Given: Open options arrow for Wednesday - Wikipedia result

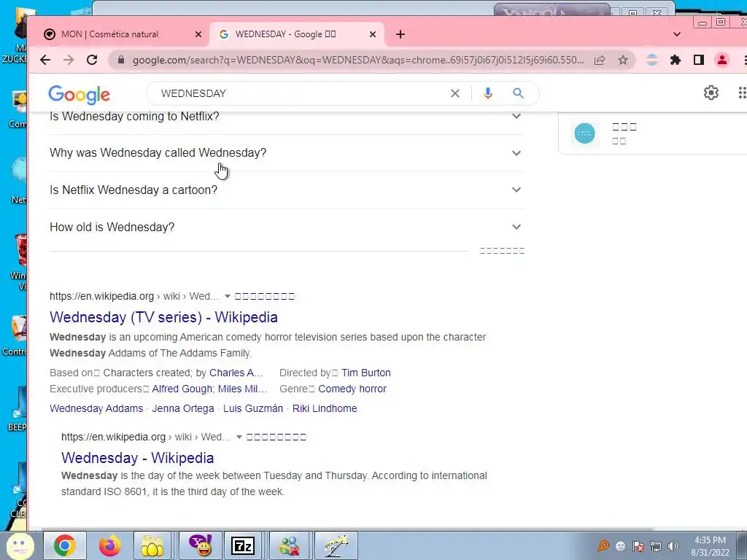Looking at the screenshot, I should [x=239, y=437].
